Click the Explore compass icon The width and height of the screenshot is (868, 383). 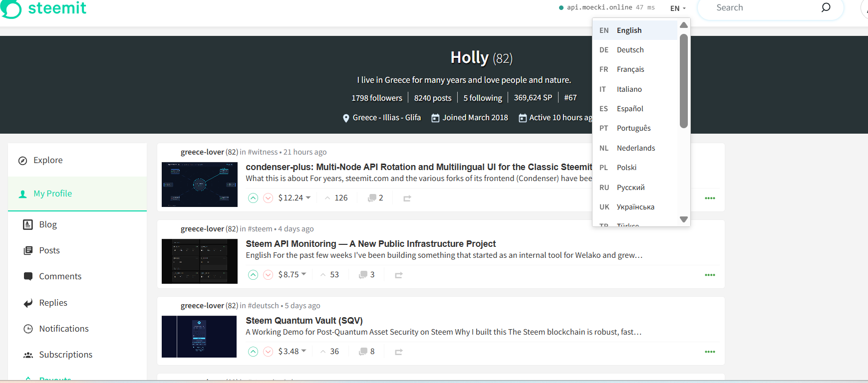click(22, 161)
